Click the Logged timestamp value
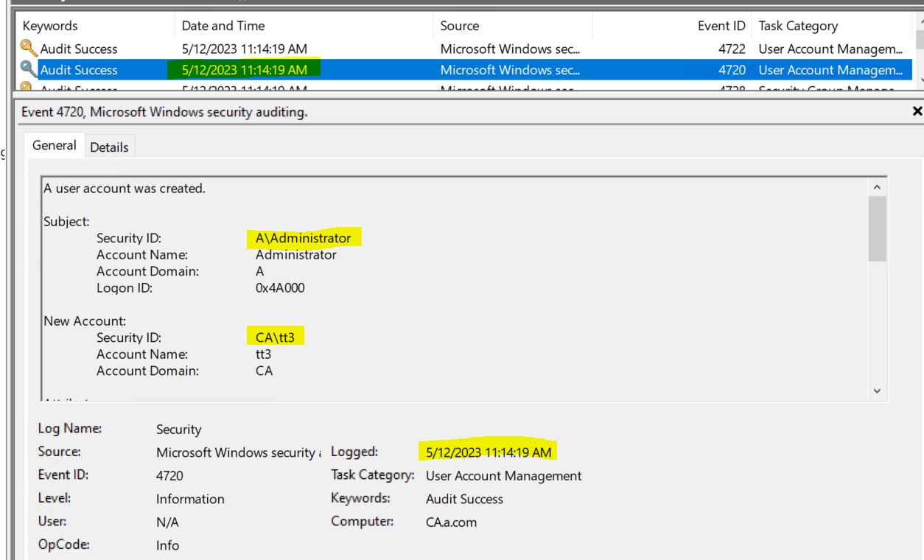 489,452
